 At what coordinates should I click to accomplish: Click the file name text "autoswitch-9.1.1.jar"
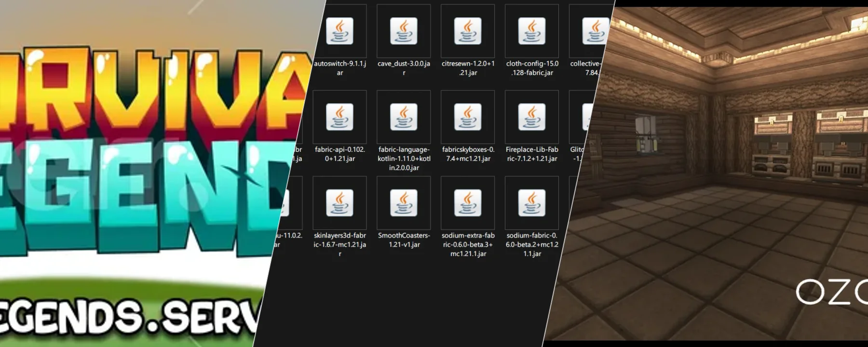[340, 68]
